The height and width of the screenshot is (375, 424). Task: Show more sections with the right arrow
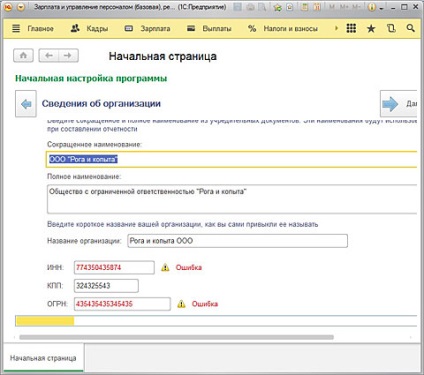tap(336, 28)
